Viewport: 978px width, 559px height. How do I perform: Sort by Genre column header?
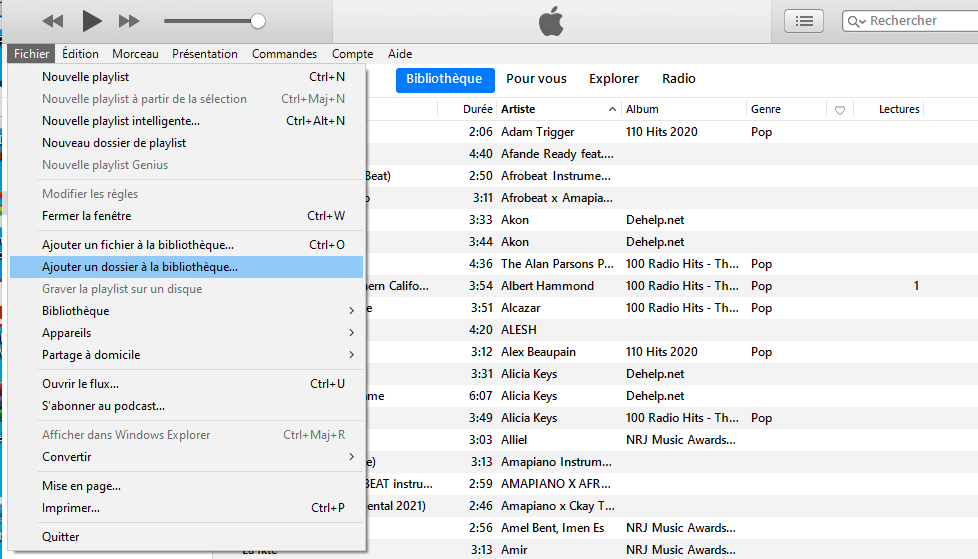click(x=786, y=109)
